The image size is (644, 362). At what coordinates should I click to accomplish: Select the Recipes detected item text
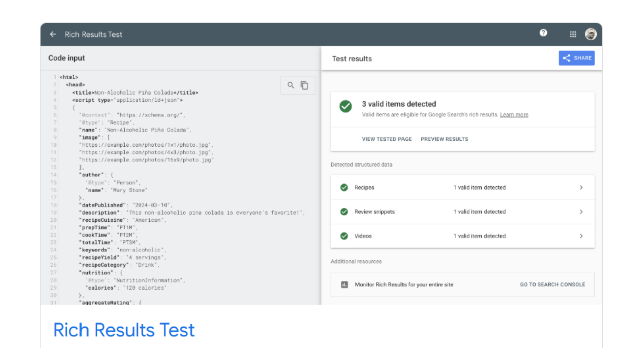(364, 187)
